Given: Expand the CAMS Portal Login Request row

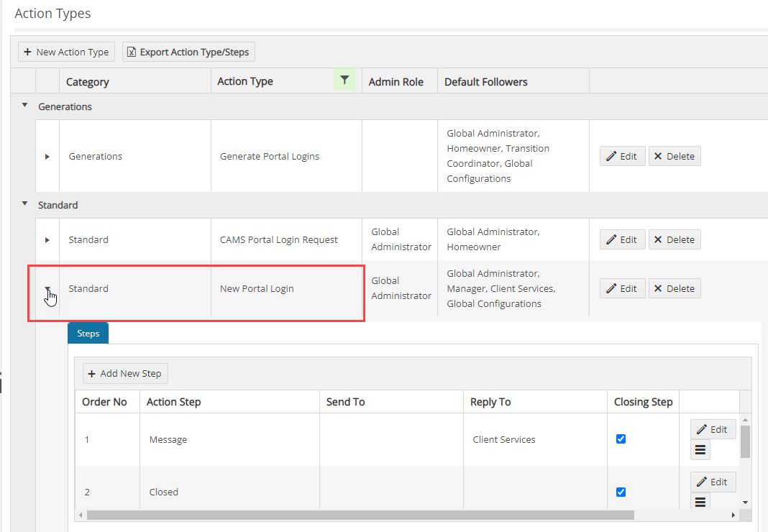Looking at the screenshot, I should pyautogui.click(x=47, y=239).
